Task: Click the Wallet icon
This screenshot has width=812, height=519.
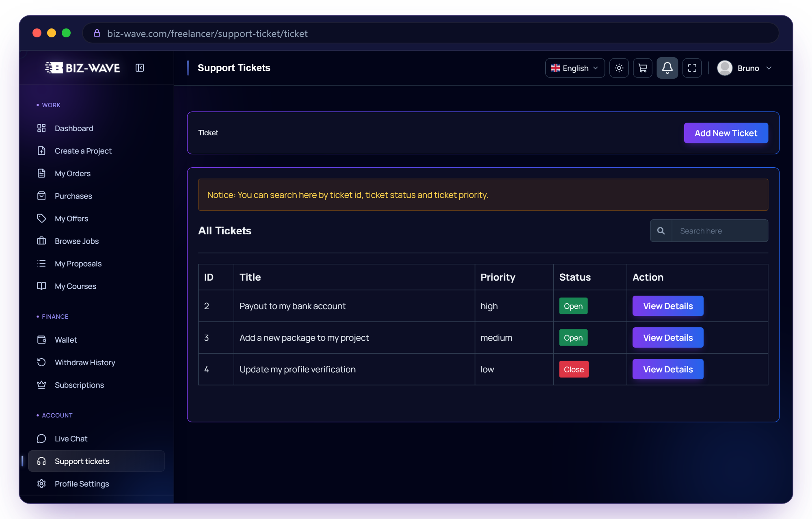Action: coord(41,340)
